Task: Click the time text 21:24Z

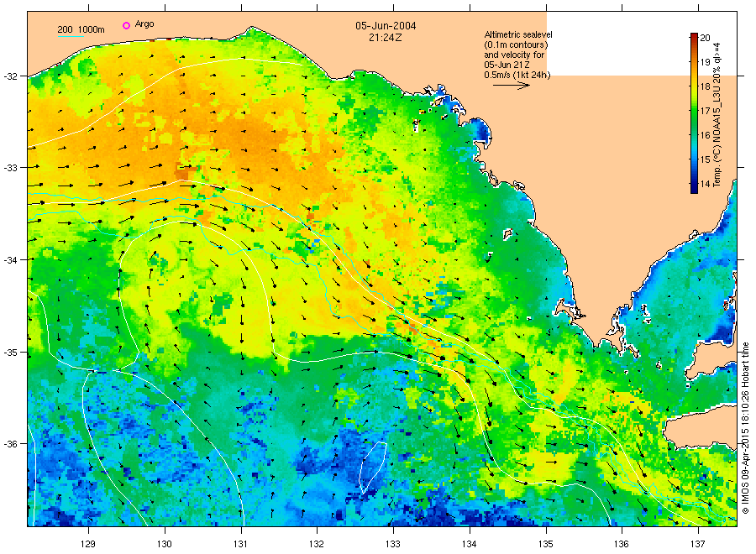Action: [x=386, y=38]
